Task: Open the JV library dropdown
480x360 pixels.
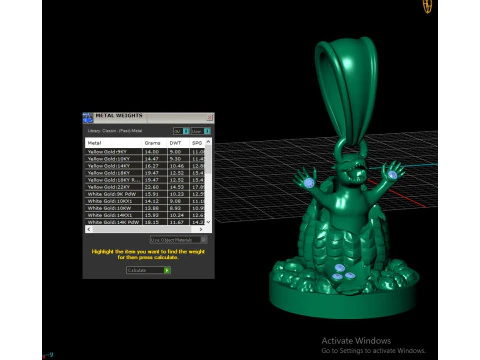Action: (x=181, y=131)
